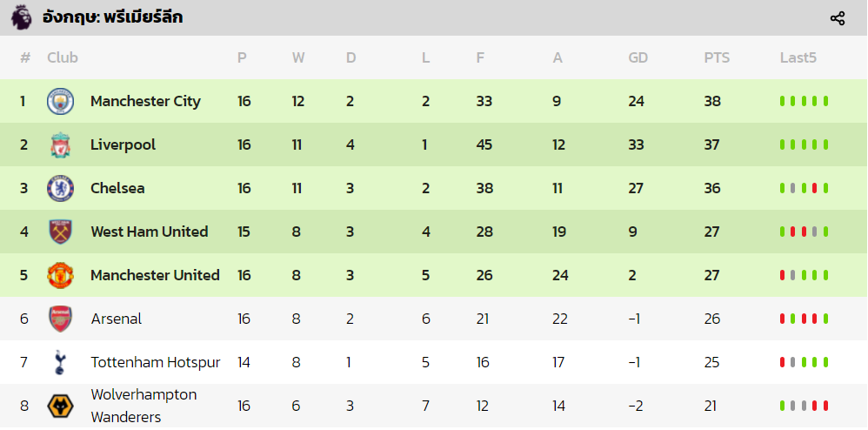The image size is (868, 430).
Task: Click the Club column header
Action: coord(63,57)
